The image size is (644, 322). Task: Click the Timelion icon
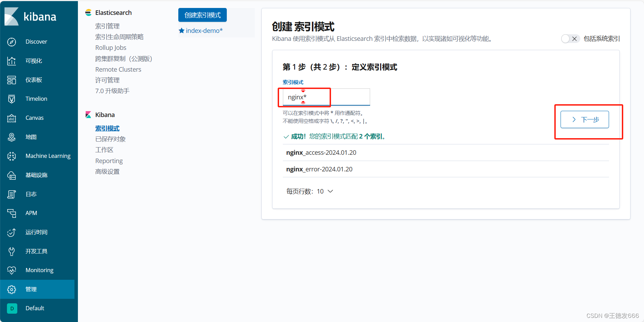pos(11,99)
